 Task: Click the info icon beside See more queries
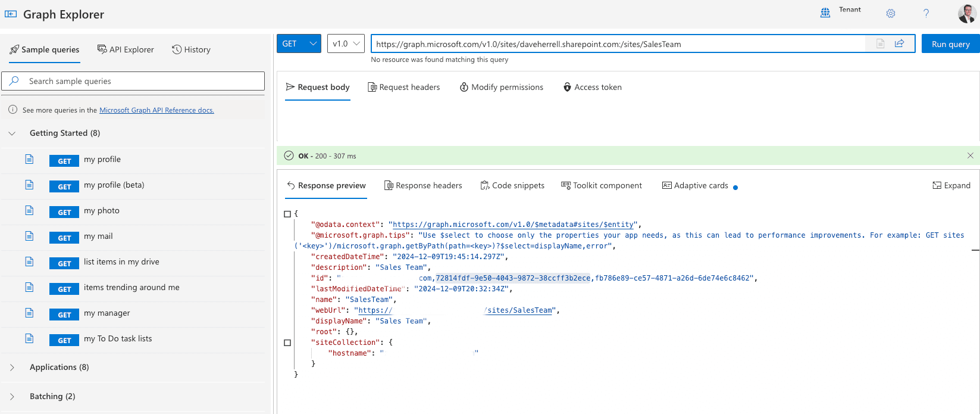13,110
